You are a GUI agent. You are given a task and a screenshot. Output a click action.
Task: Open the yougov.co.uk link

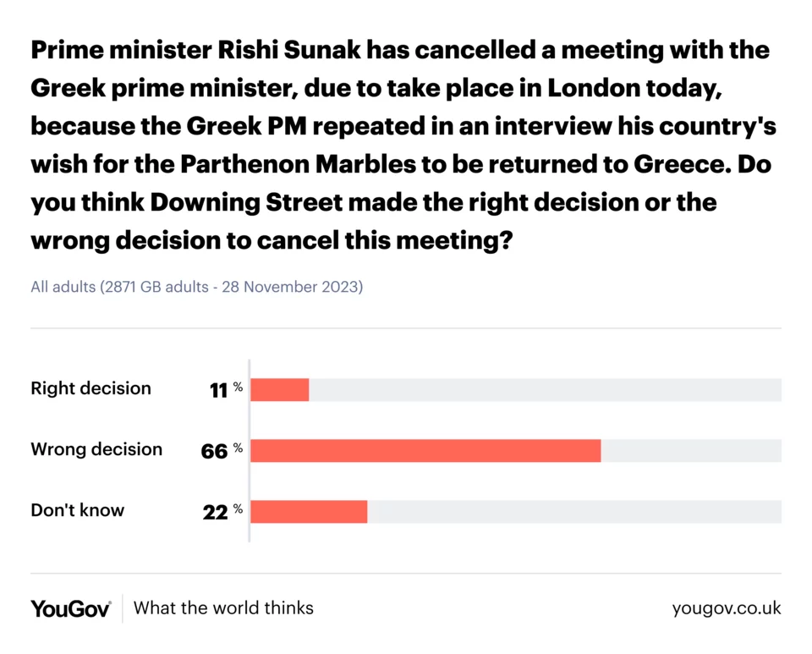(x=727, y=608)
